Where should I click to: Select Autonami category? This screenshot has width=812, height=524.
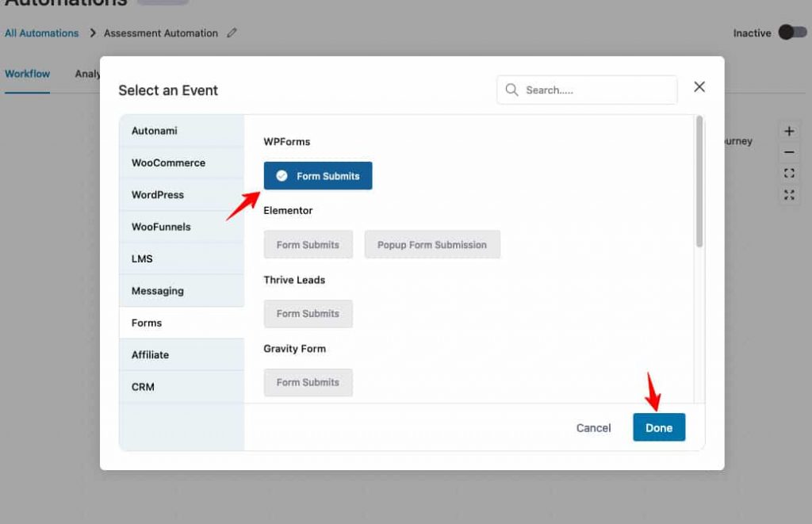pyautogui.click(x=182, y=131)
